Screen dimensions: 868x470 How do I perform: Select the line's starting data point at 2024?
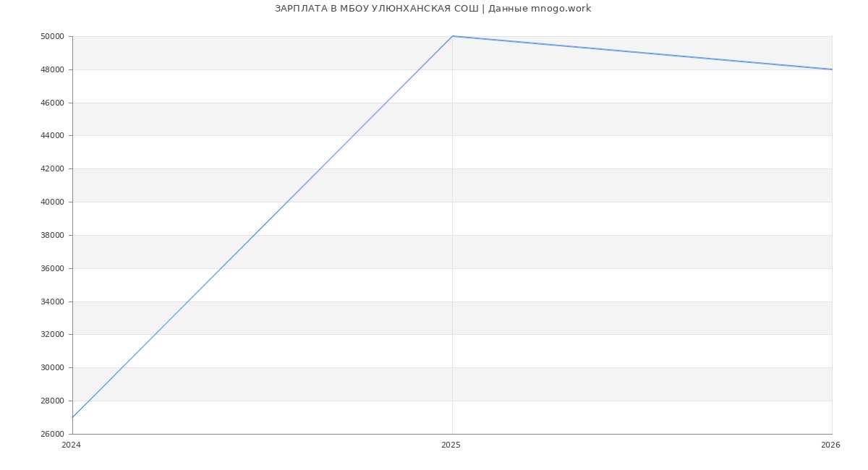[x=72, y=417]
